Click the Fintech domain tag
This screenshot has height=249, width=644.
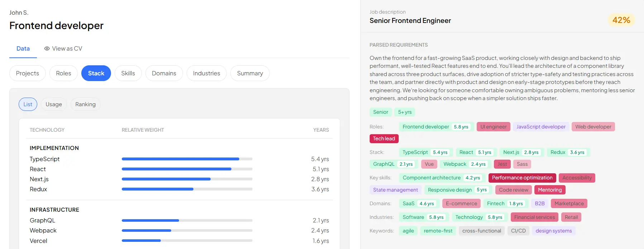click(506, 203)
